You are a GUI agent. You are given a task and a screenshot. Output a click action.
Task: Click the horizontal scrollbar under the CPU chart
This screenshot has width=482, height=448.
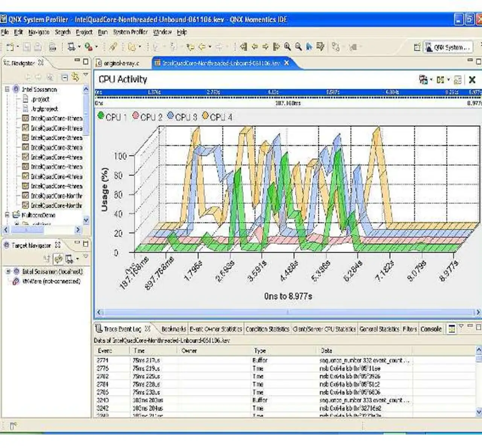288,312
